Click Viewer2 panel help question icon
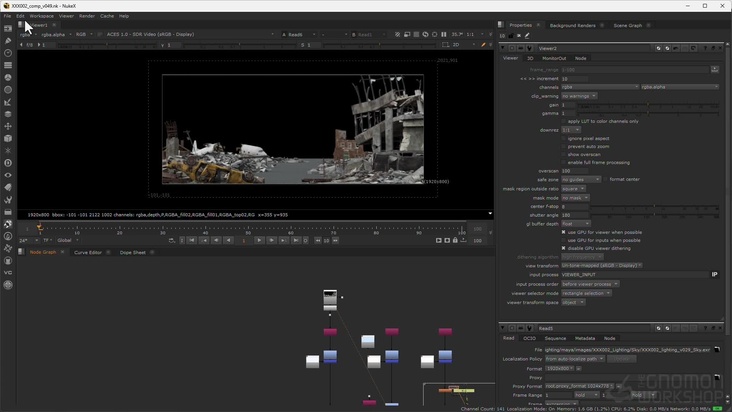 (705, 48)
